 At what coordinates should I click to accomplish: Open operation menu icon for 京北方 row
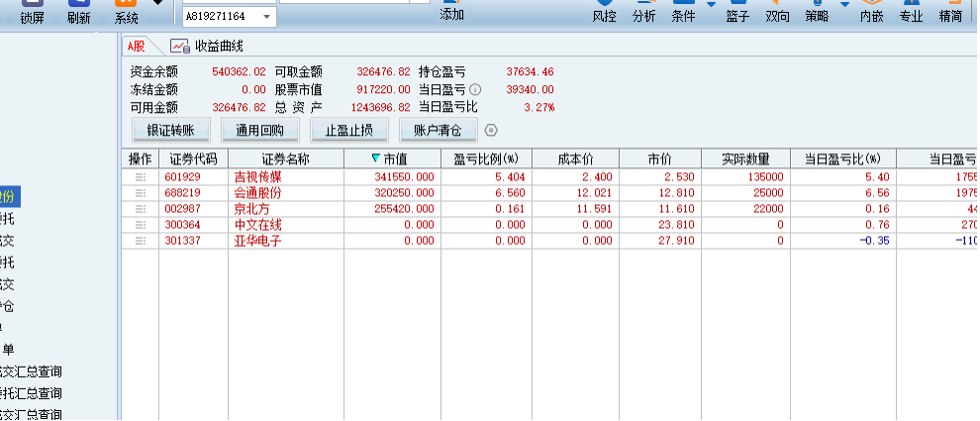click(x=140, y=209)
